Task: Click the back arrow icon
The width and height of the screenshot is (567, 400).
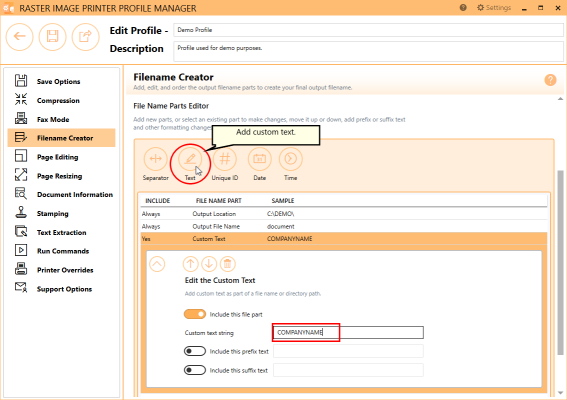Action: coord(20,37)
